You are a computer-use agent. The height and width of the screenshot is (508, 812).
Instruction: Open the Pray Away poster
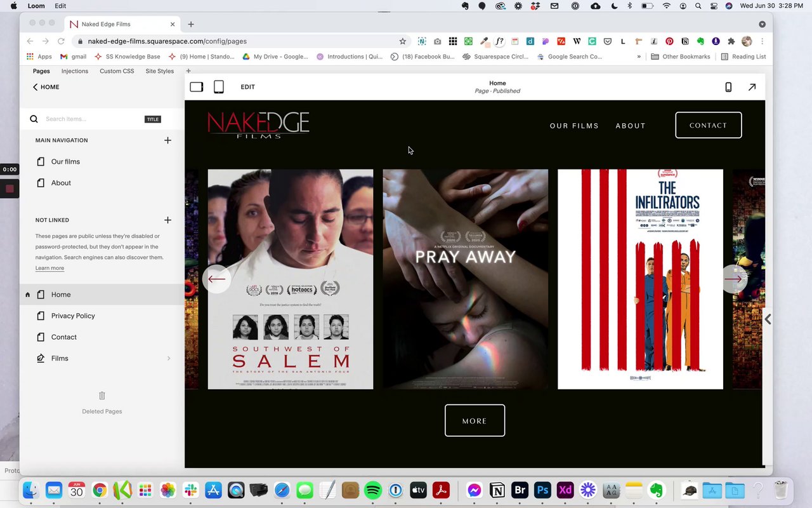pyautogui.click(x=466, y=279)
